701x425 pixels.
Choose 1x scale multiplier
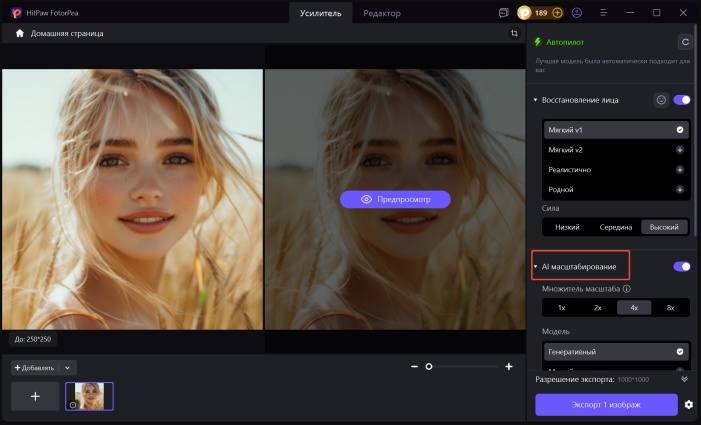coord(562,307)
